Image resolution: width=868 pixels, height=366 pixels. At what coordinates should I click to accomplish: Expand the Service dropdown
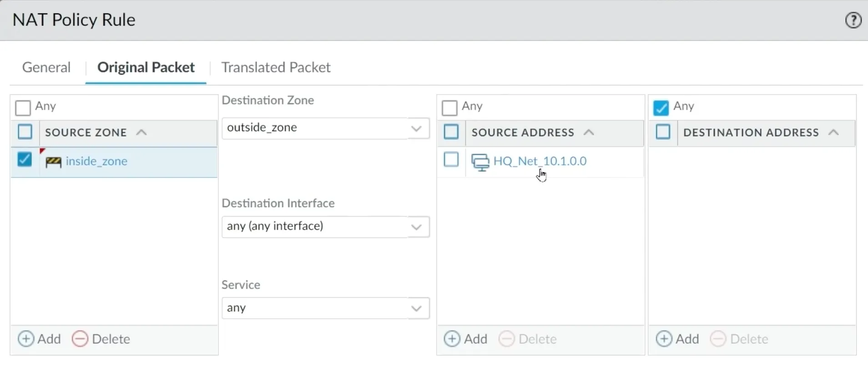(x=416, y=308)
